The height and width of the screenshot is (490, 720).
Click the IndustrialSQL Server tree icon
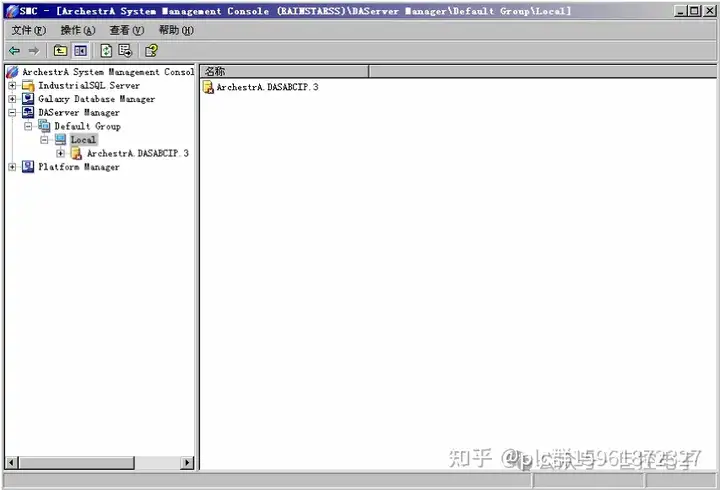pos(28,85)
